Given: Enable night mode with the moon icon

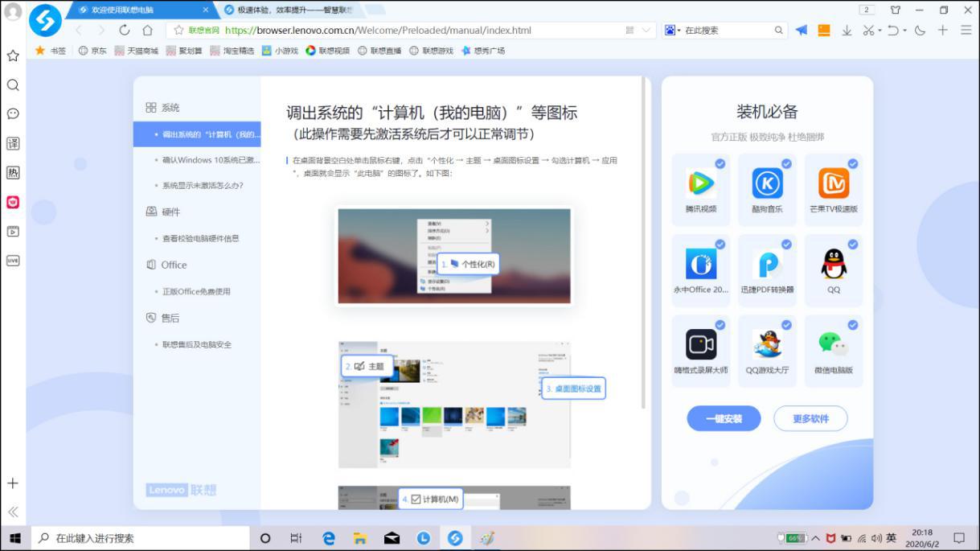Looking at the screenshot, I should click(921, 31).
